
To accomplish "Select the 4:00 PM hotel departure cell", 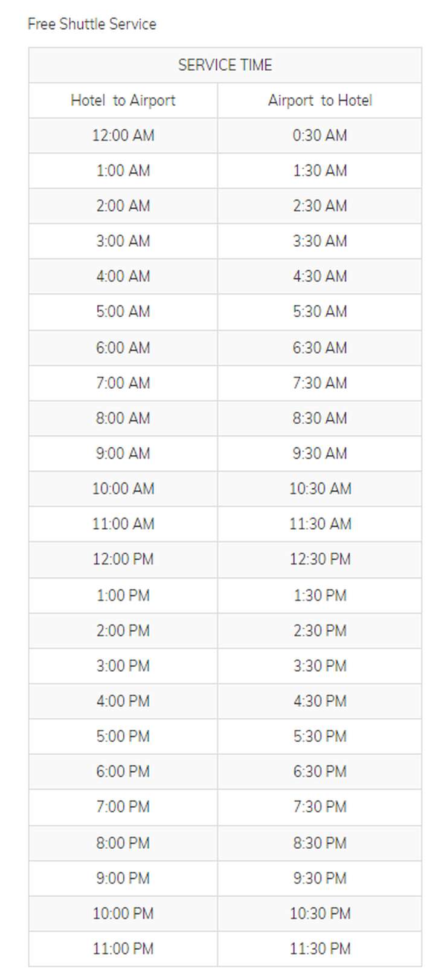I will [123, 701].
